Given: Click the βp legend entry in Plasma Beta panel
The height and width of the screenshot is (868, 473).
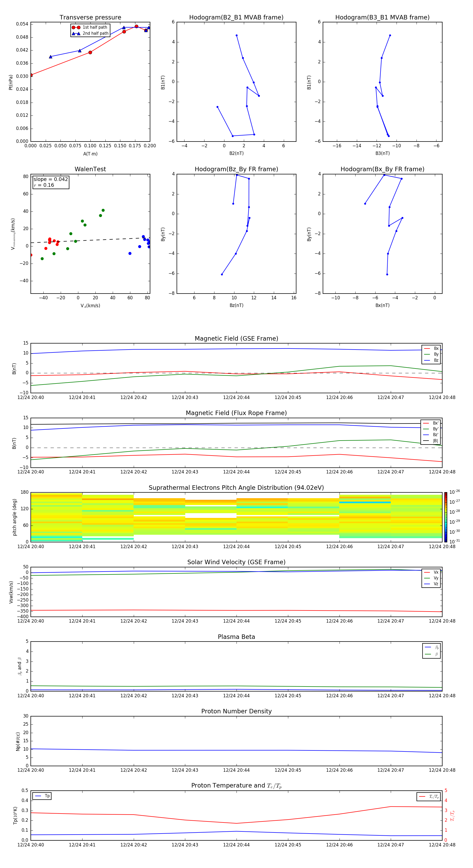Looking at the screenshot, I should (431, 647).
